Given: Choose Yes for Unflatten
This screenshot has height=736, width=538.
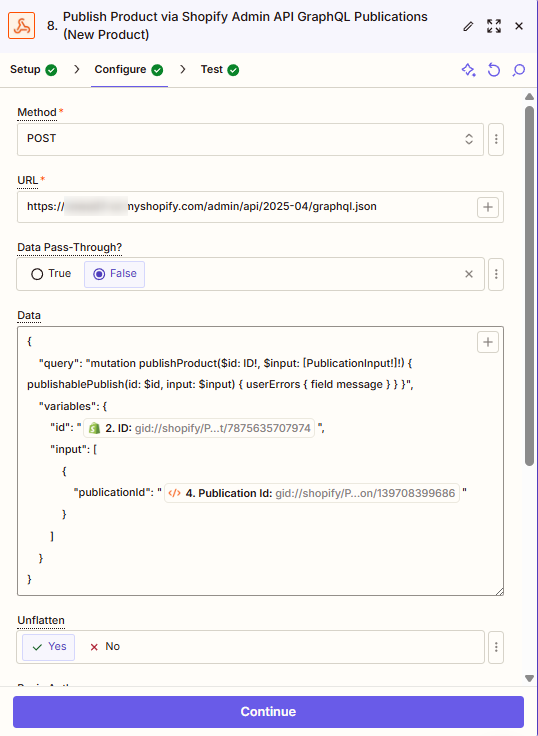Looking at the screenshot, I should coord(48,647).
